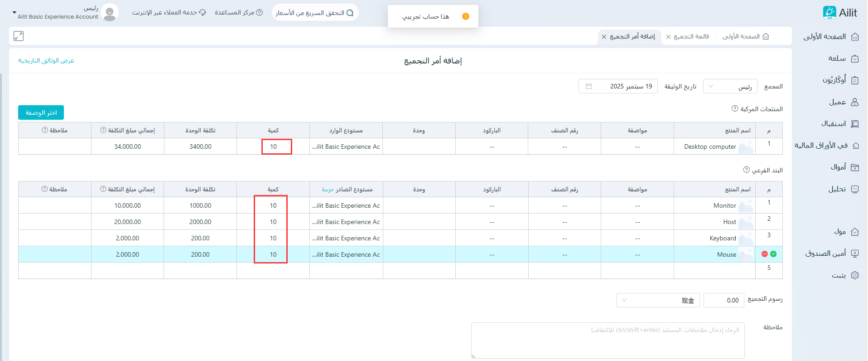Click the help icon beside البند الفرعي
Screen dimensions: 868x361
click(x=747, y=170)
